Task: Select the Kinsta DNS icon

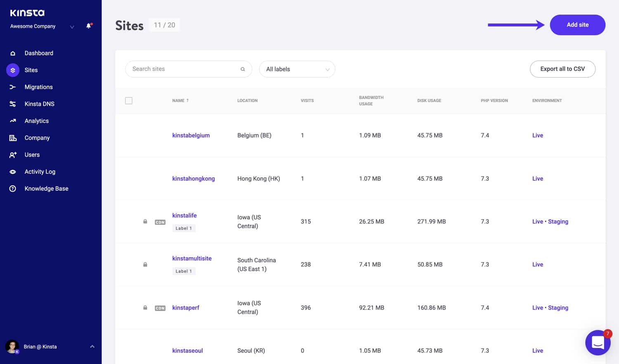Action: coord(13,104)
